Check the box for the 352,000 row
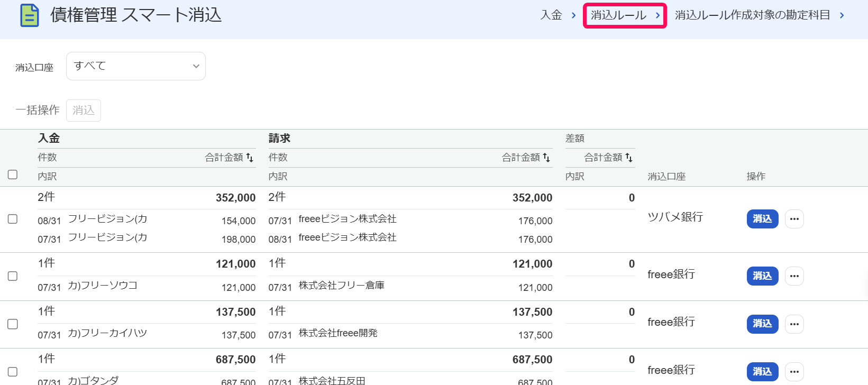 coord(13,219)
